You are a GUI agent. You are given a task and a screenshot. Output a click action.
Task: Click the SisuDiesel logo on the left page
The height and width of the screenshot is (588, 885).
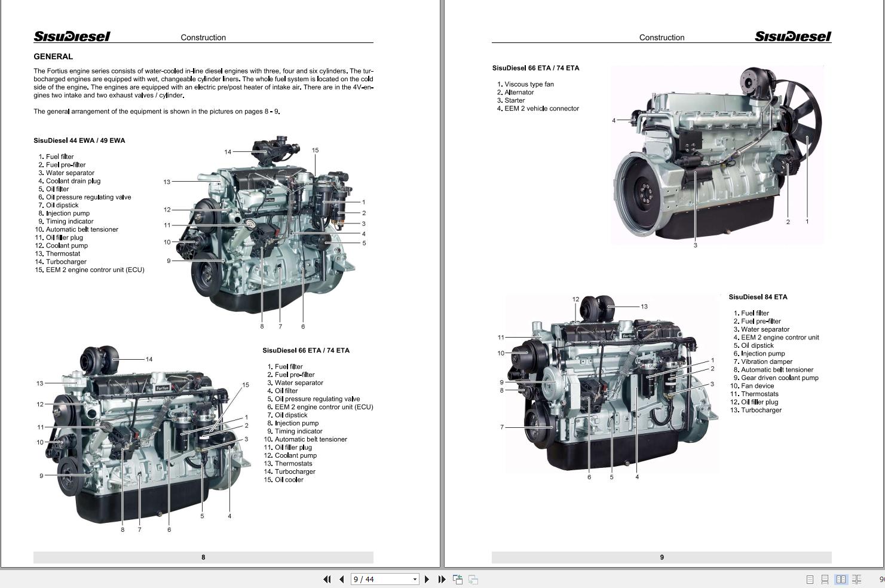[72, 36]
